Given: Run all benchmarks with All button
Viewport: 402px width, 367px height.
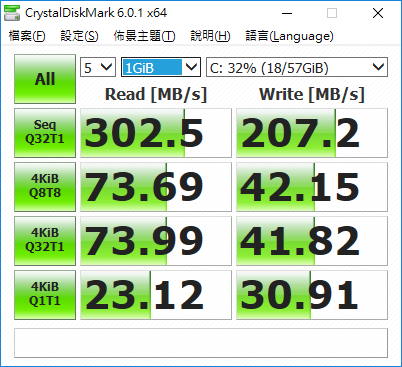Looking at the screenshot, I should click(x=45, y=79).
